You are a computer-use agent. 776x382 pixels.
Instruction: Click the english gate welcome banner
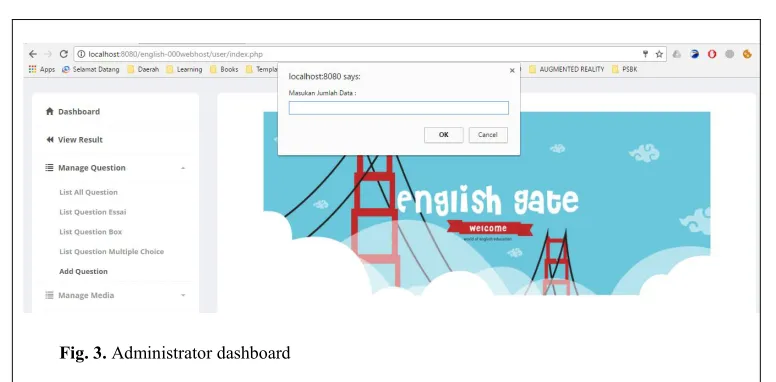point(487,203)
